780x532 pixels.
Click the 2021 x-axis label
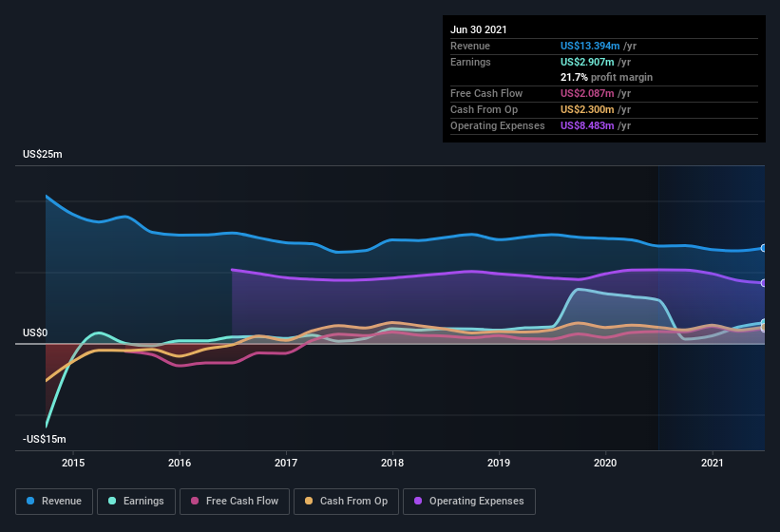click(x=712, y=463)
